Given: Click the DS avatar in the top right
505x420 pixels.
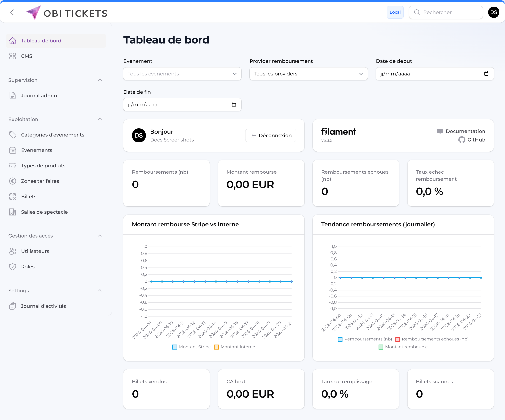Looking at the screenshot, I should 493,12.
